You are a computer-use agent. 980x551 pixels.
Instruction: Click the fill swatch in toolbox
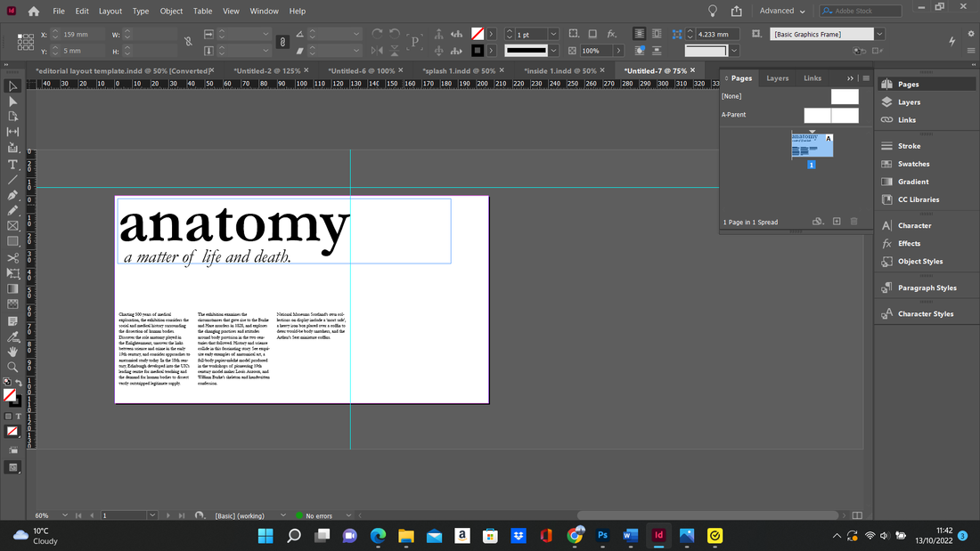[10, 395]
